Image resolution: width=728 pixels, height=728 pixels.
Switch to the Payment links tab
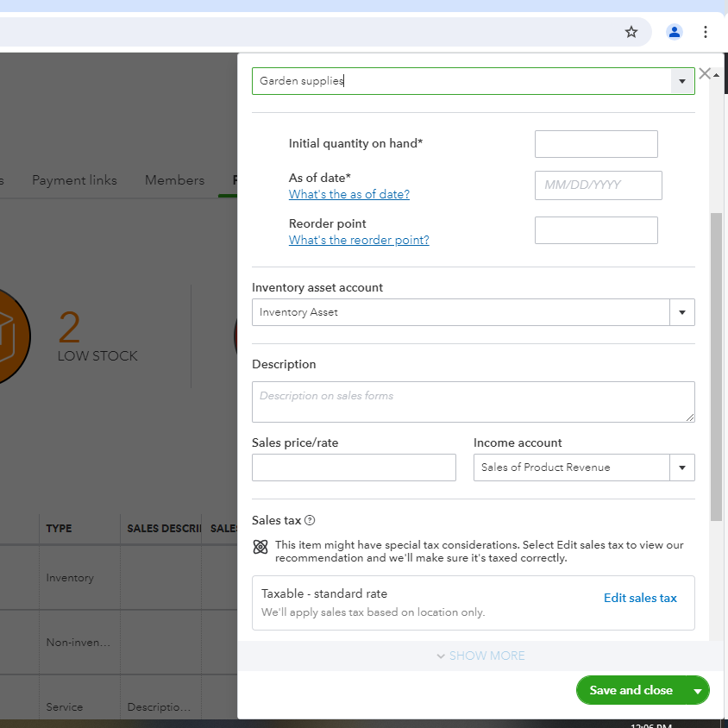(x=74, y=180)
